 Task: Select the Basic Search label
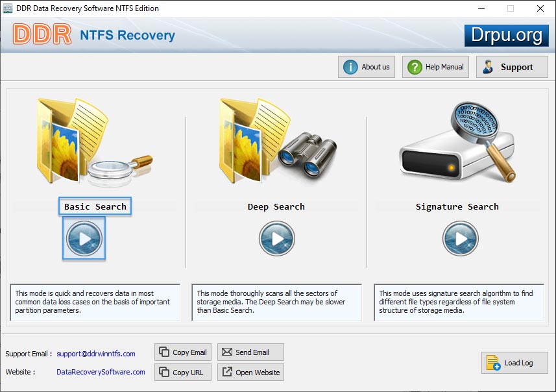pos(95,206)
